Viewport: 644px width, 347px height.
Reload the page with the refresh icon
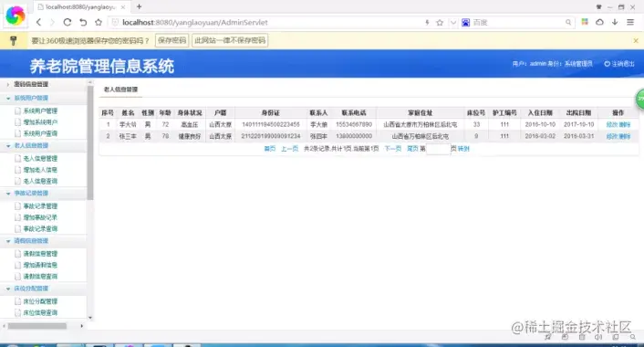68,22
